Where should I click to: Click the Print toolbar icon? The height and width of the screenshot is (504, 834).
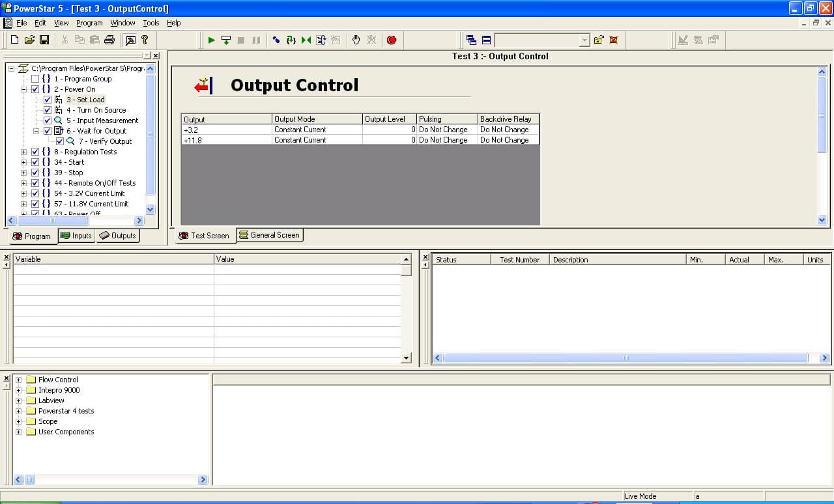(109, 40)
